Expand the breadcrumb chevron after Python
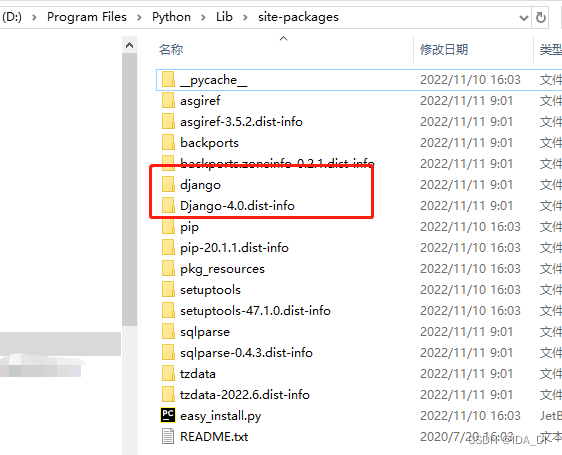Viewport: 562px width, 455px height. click(x=203, y=17)
